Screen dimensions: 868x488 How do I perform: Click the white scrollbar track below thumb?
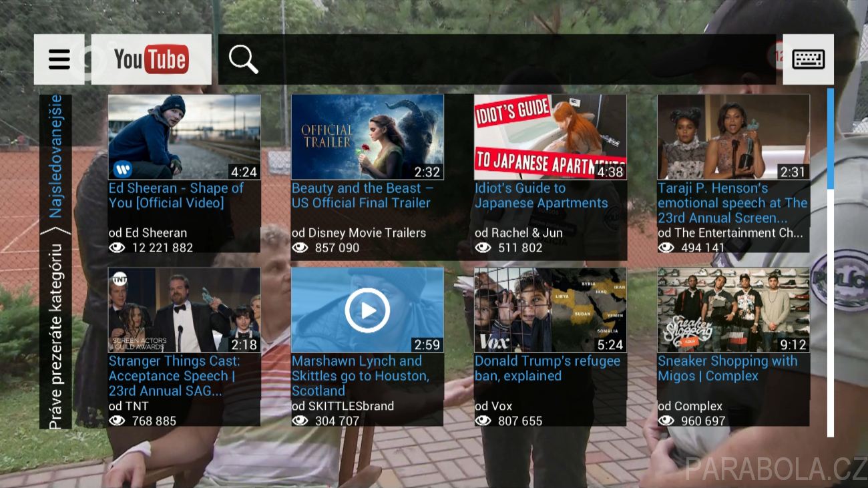831,313
